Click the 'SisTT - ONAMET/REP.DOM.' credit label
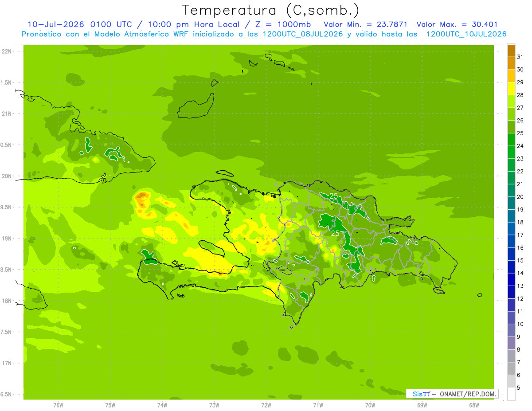 [452, 394]
